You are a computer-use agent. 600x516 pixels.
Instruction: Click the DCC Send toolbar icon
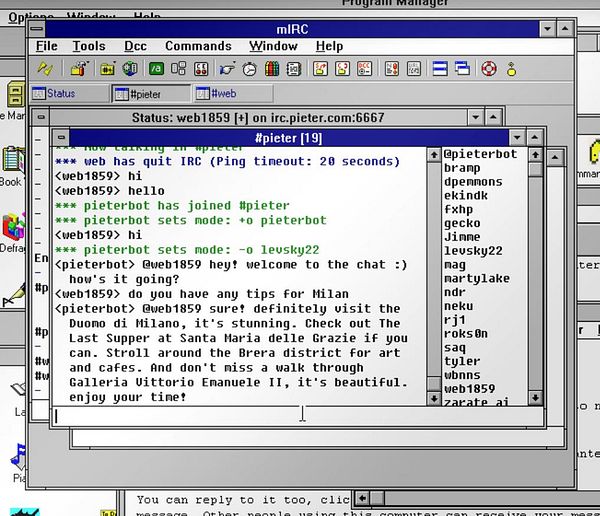point(320,69)
